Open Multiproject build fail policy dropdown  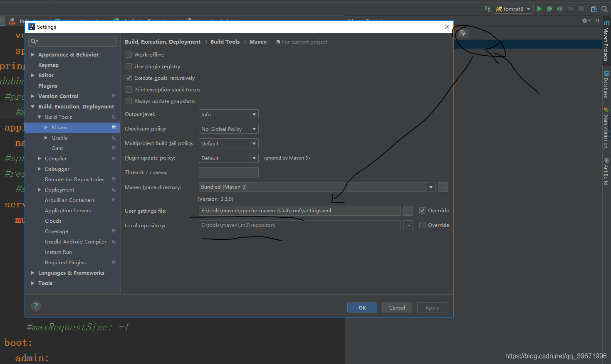tap(228, 143)
